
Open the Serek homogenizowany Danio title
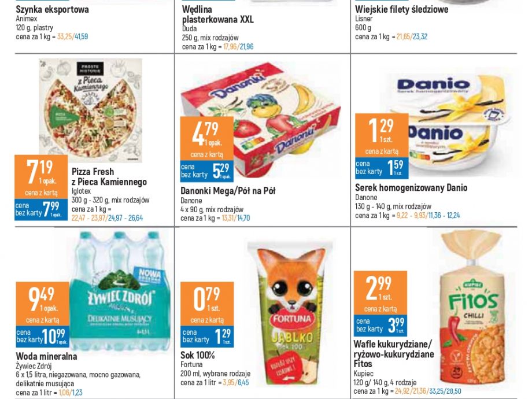pos(411,187)
